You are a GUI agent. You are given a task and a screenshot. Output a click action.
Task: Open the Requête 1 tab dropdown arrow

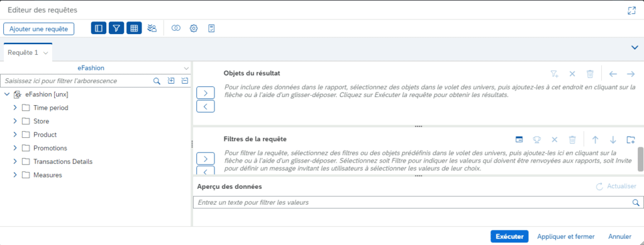(x=45, y=53)
